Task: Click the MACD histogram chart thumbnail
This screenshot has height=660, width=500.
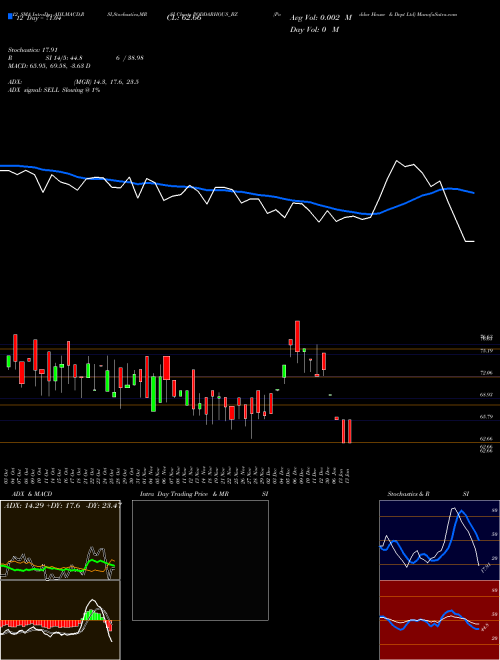Action: 60,620
